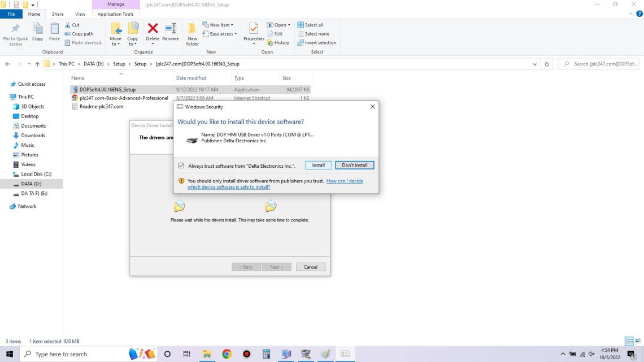Image resolution: width=644 pixels, height=362 pixels.
Task: Open the notification center icon
Action: coord(632,354)
